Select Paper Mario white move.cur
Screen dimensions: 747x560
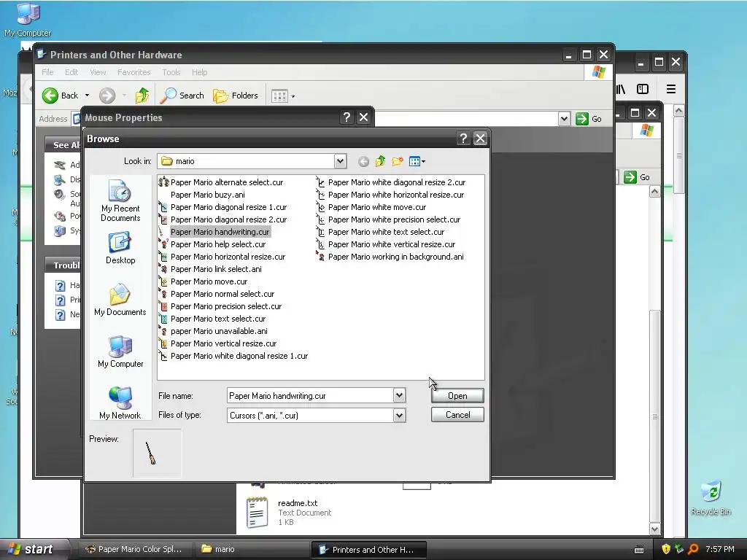371,207
